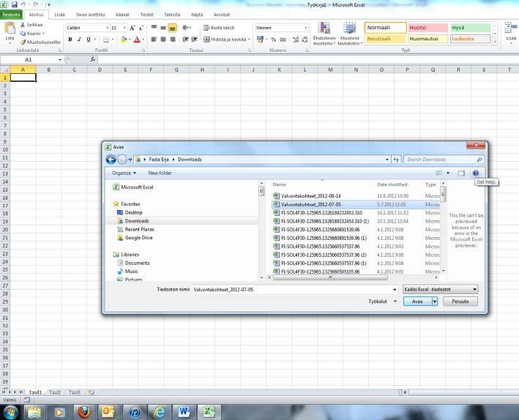This screenshot has height=420, width=519.
Task: Open Outlook from the taskbar
Action: click(x=109, y=412)
